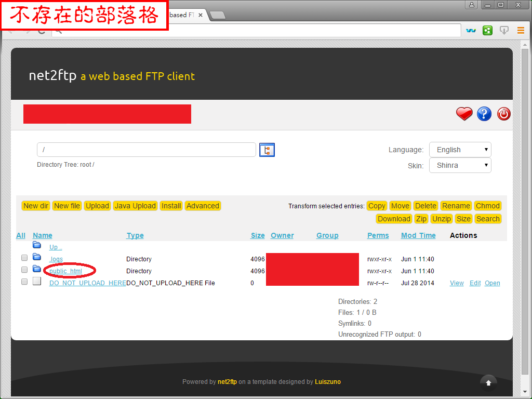Viewport: 532px width, 399px height.
Task: Click the net2ftp link in footer
Action: point(227,382)
